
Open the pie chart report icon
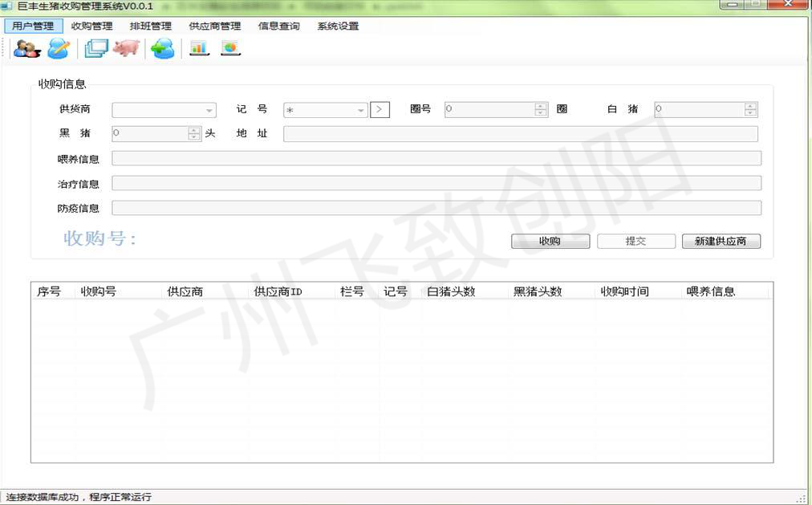(230, 48)
